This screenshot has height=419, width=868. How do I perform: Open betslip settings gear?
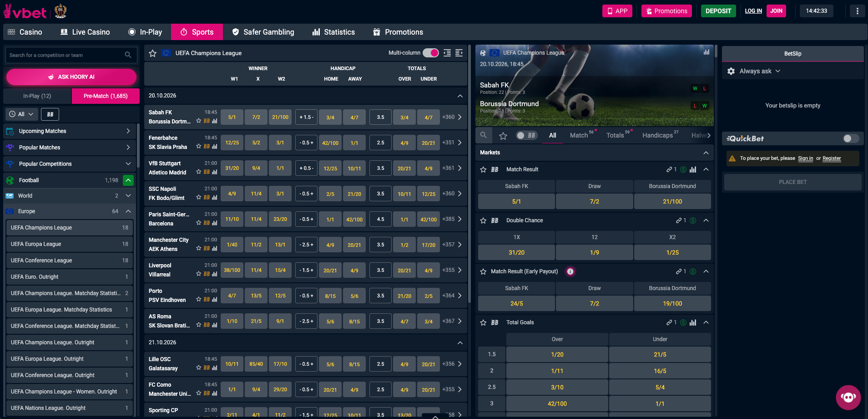coord(731,71)
